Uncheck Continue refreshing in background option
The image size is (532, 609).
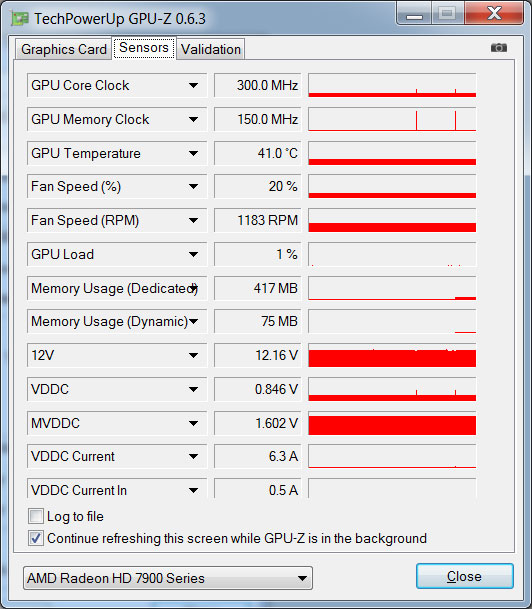[36, 538]
